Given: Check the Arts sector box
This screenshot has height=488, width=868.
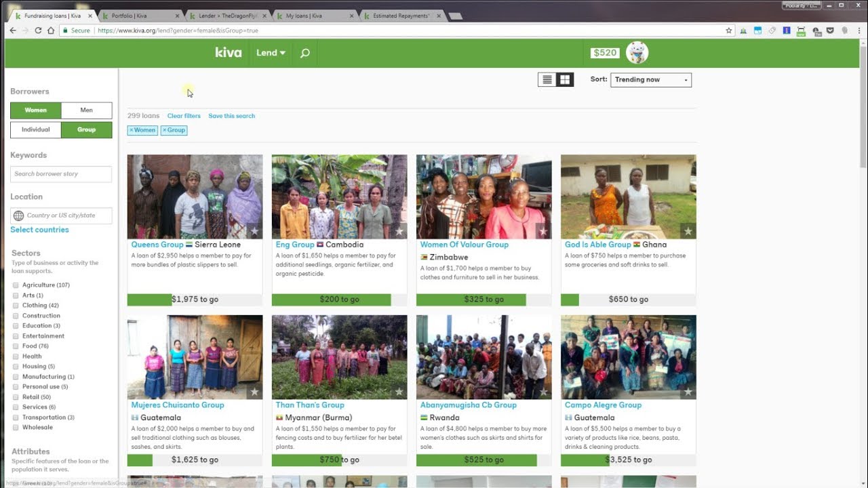Looking at the screenshot, I should point(16,296).
